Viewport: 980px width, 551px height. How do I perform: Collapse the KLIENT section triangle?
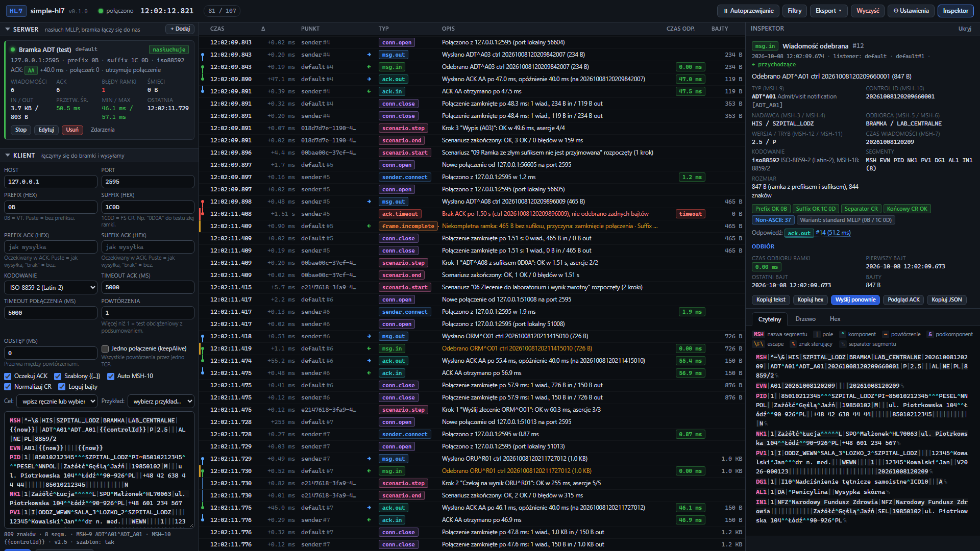point(8,156)
